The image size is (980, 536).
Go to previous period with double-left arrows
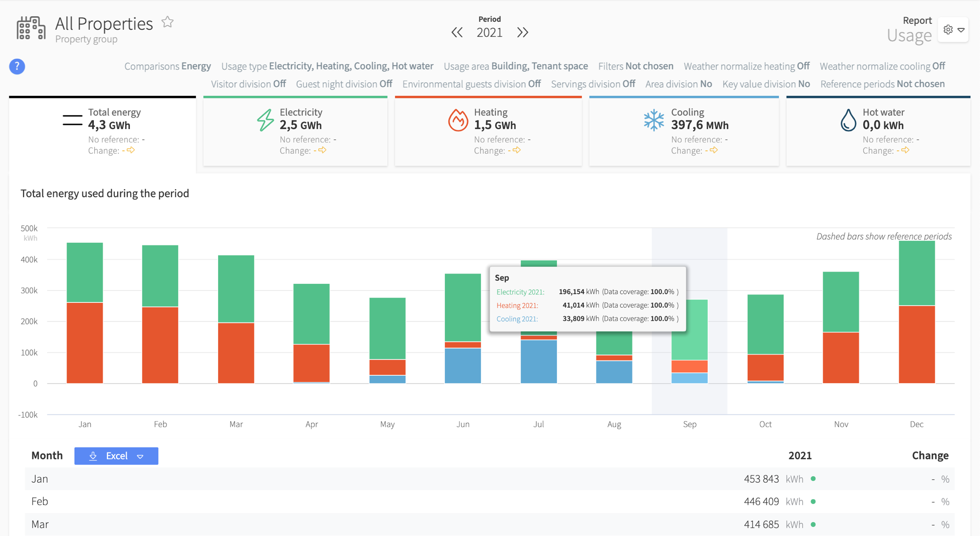coord(457,32)
